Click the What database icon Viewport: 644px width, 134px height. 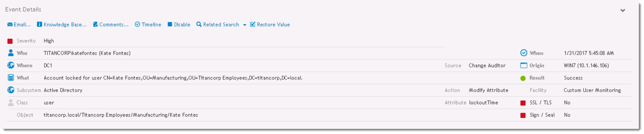11,78
